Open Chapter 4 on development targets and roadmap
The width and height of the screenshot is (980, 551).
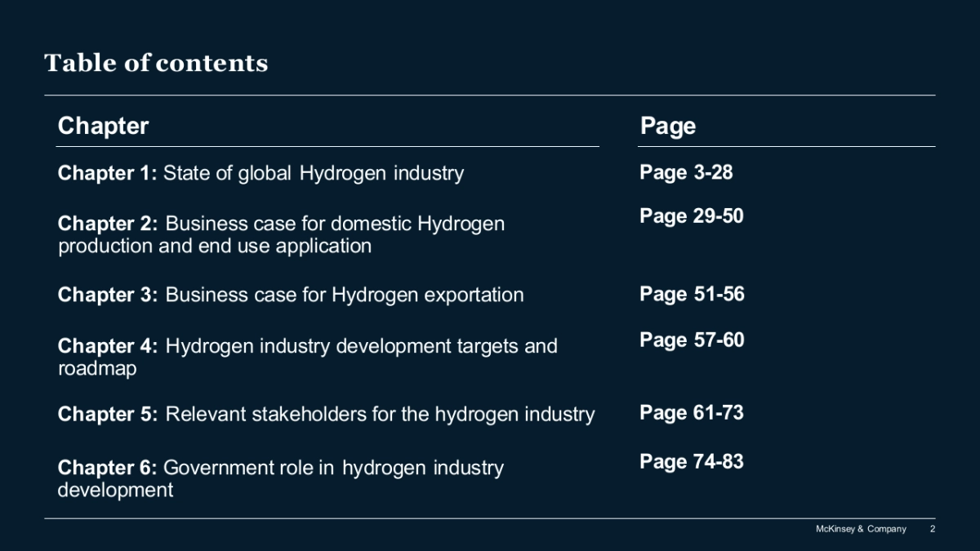pos(307,346)
